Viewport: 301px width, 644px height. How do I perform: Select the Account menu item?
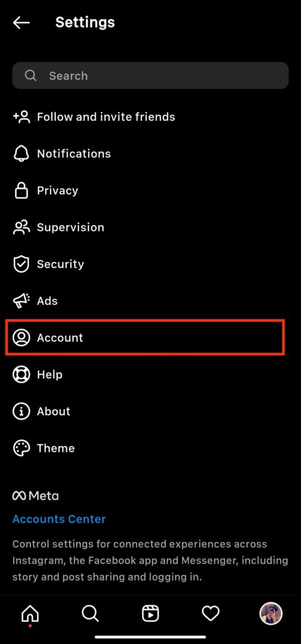145,338
